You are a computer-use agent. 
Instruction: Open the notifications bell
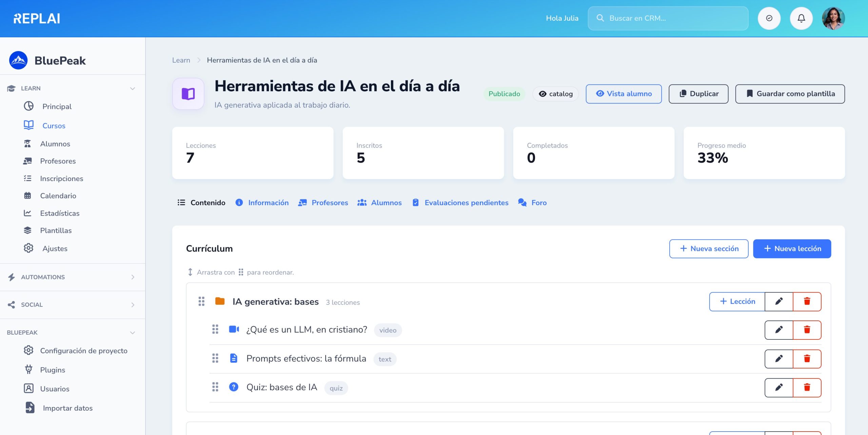point(801,18)
